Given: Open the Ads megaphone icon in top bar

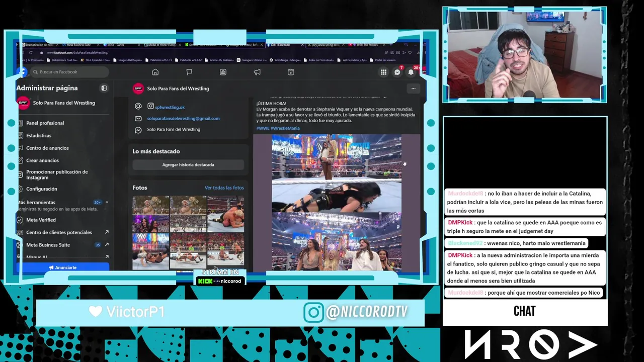Looking at the screenshot, I should click(x=257, y=72).
